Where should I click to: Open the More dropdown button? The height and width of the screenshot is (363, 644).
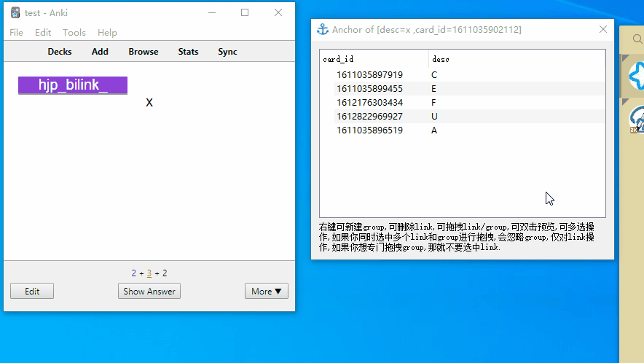(267, 291)
